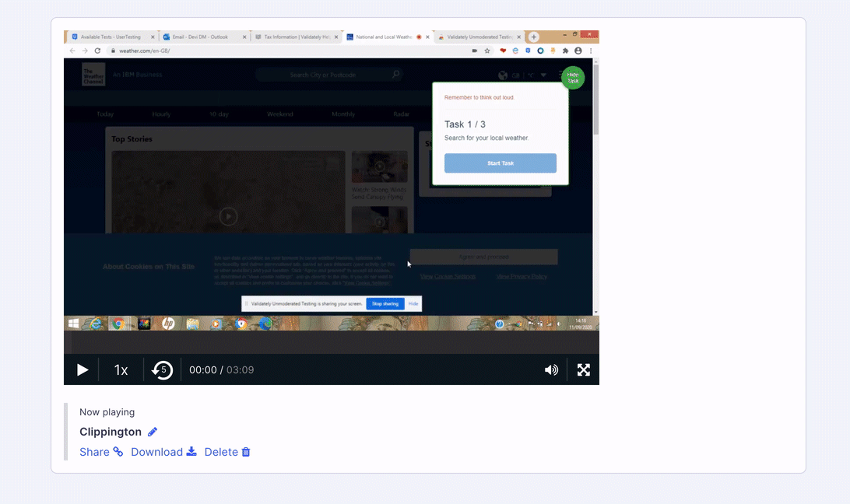Click the Hourly nav item in the recording

tap(162, 114)
